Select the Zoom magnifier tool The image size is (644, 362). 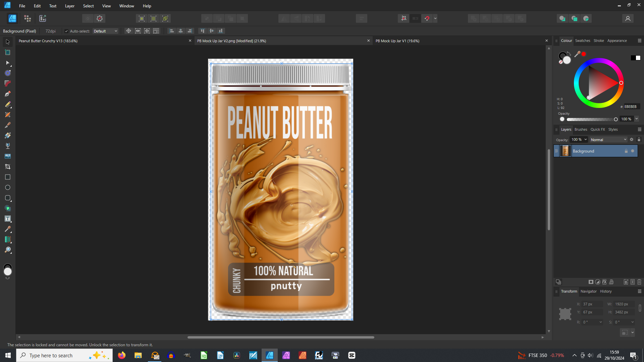(8, 250)
